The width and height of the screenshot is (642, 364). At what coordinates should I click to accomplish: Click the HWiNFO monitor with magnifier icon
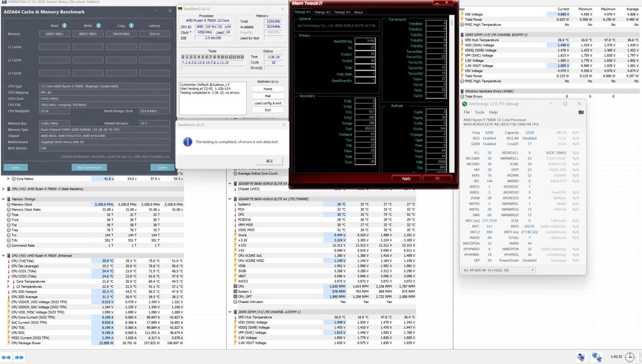coord(581,357)
